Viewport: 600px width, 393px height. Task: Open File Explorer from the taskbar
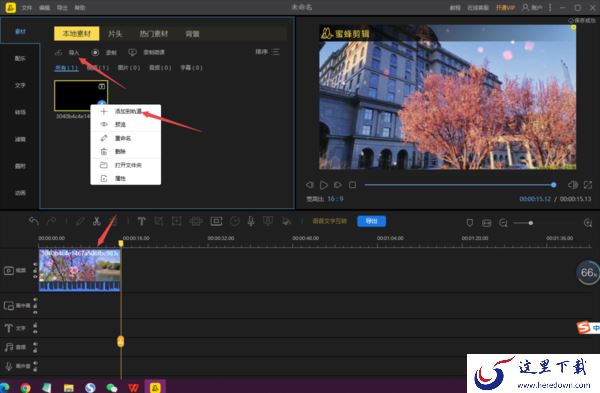coord(68,388)
